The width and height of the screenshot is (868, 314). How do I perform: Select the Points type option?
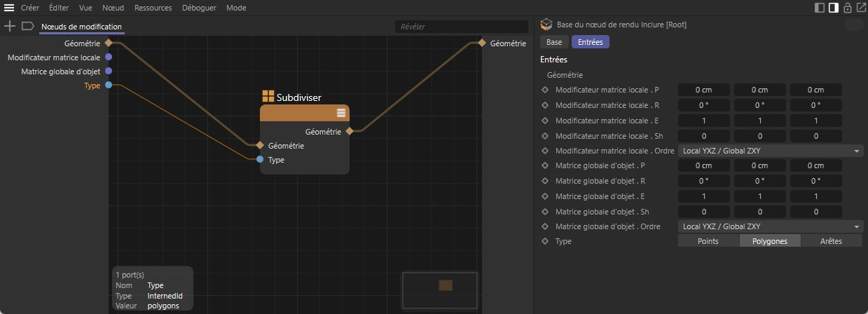(708, 241)
